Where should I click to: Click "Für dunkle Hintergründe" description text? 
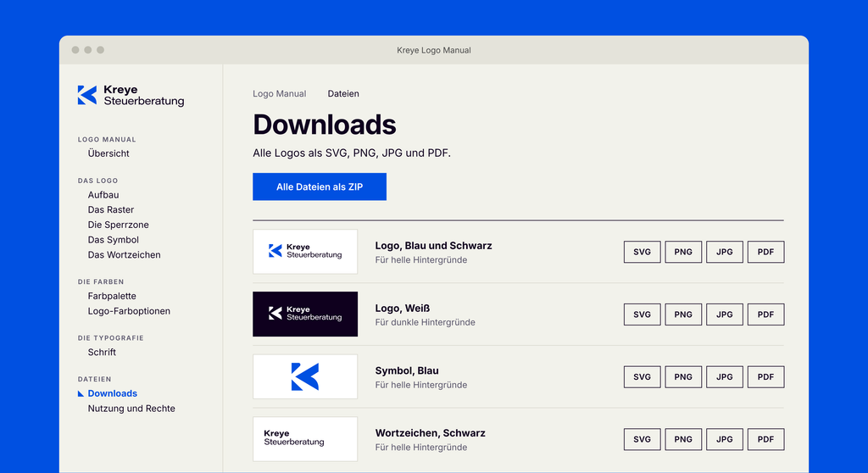(426, 322)
